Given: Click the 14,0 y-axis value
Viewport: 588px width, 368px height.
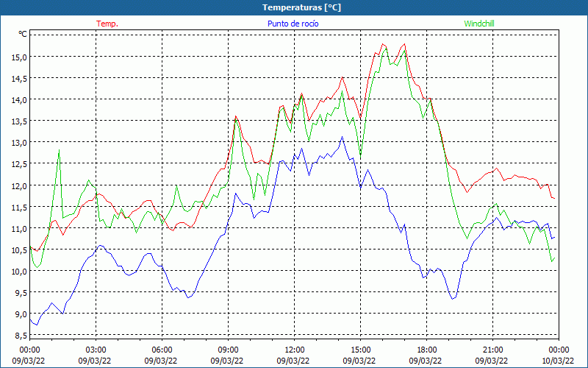Looking at the screenshot, I should [20, 100].
